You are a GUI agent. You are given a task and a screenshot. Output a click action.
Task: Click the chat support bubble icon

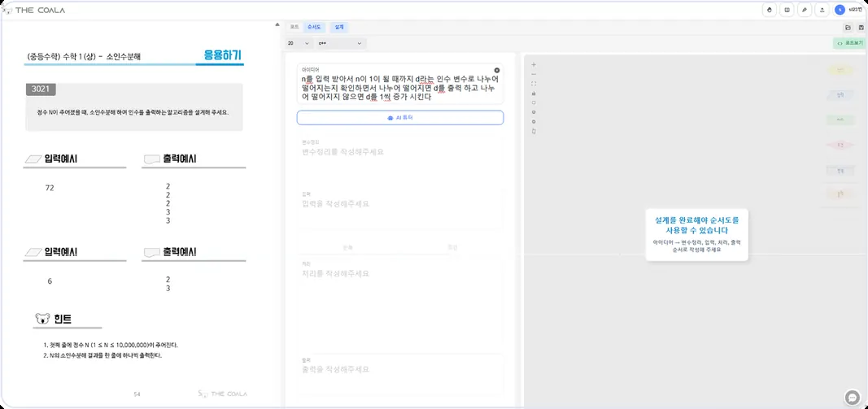(x=852, y=398)
